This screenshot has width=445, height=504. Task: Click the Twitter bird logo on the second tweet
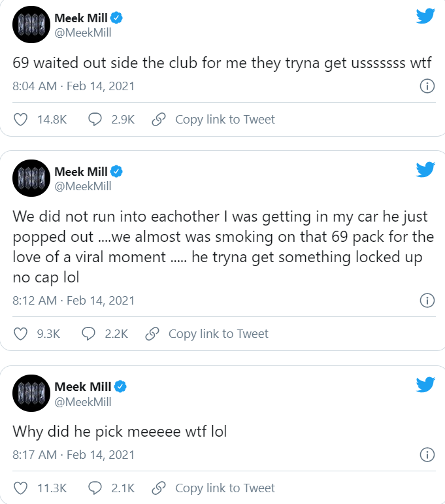point(425,170)
